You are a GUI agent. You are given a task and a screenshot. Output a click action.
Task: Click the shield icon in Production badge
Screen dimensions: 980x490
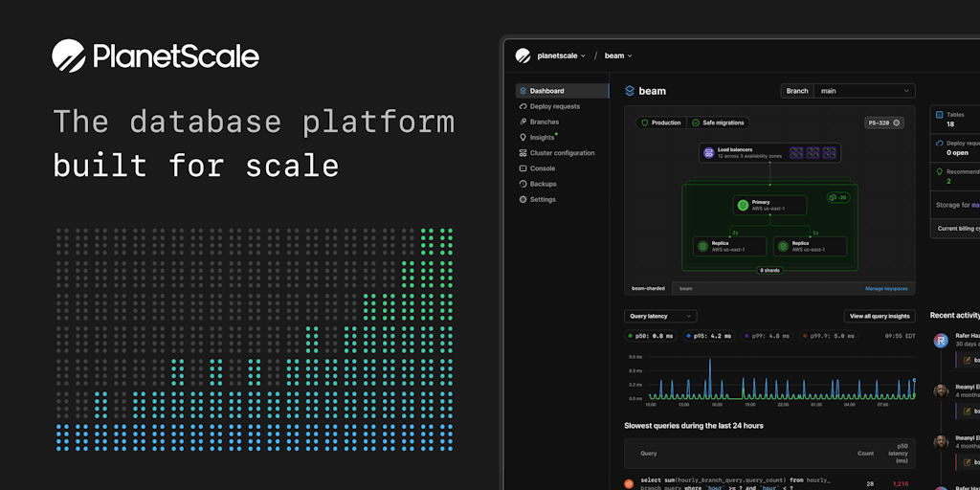[644, 123]
